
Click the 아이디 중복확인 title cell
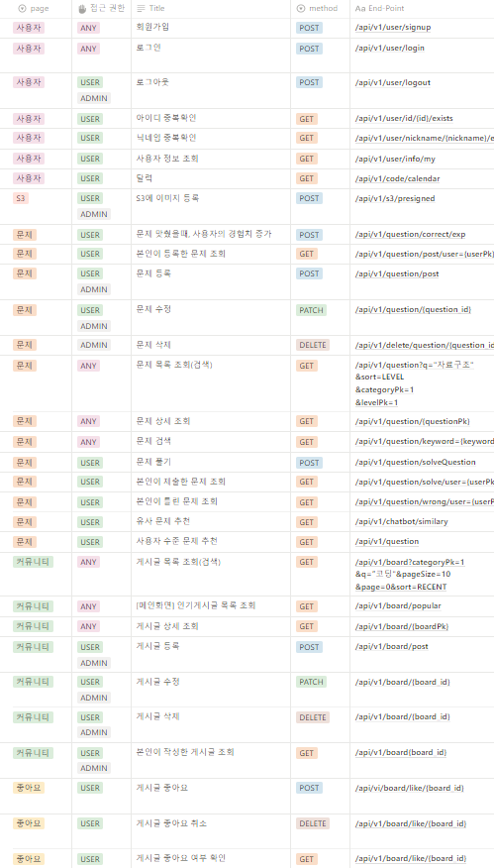pyautogui.click(x=166, y=118)
